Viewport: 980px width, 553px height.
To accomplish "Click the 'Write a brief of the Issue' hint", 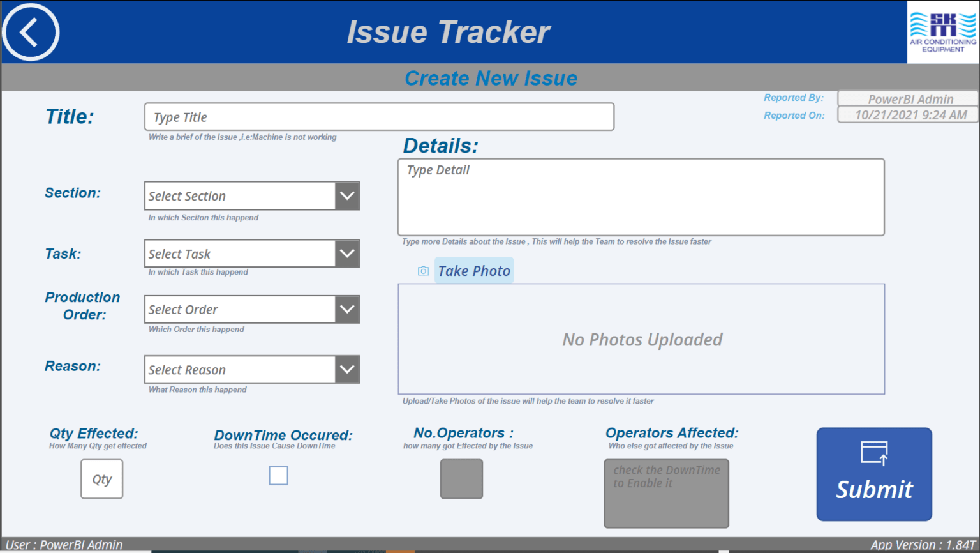I will click(x=242, y=137).
